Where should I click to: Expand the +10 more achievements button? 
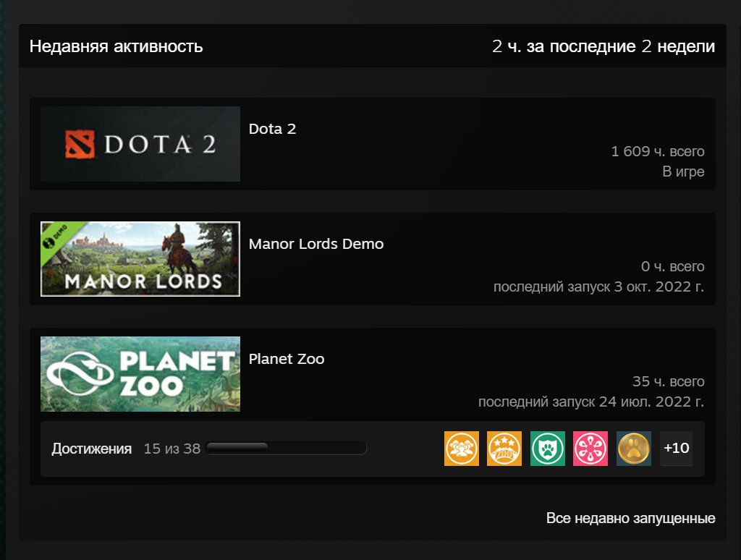point(676,449)
